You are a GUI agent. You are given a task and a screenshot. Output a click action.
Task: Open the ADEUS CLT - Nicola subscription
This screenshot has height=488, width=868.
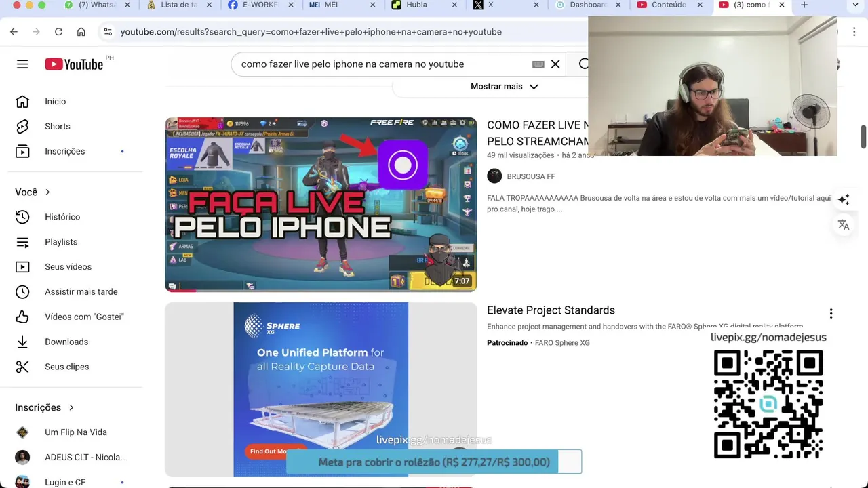85,457
